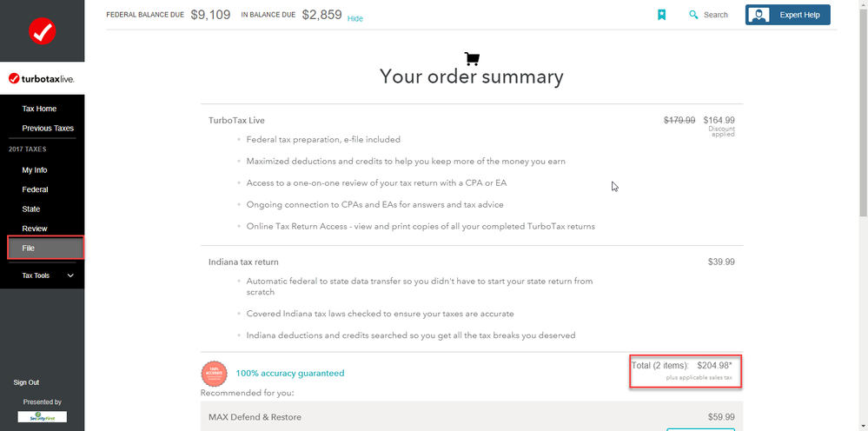Click the shopping cart icon
The image size is (868, 431).
click(472, 59)
